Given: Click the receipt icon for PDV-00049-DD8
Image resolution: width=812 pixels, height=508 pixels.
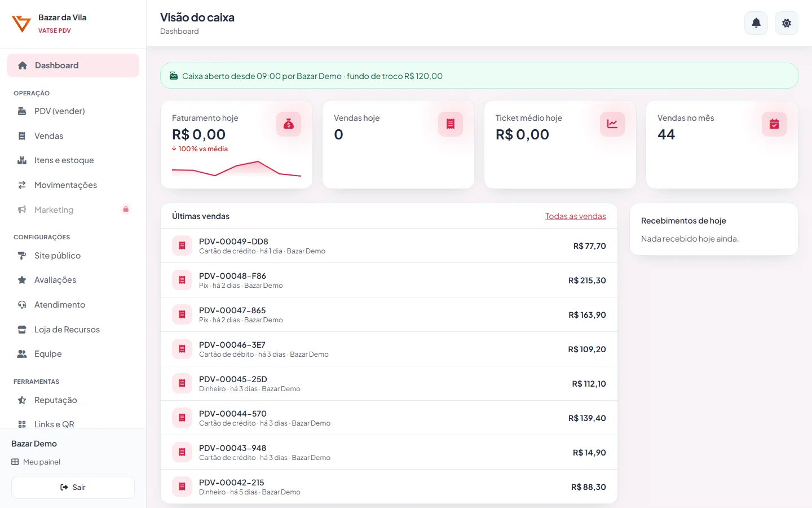Looking at the screenshot, I should click(x=182, y=246).
